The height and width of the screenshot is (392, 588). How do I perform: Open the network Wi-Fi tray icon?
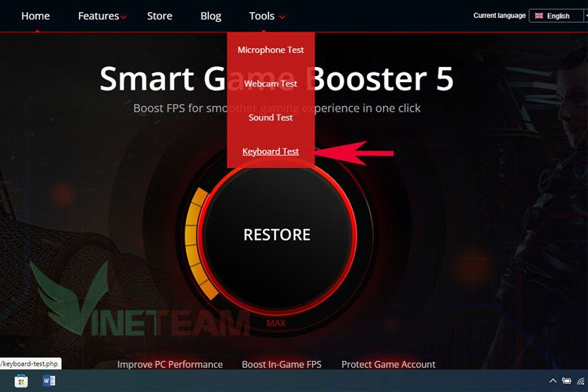tap(582, 381)
